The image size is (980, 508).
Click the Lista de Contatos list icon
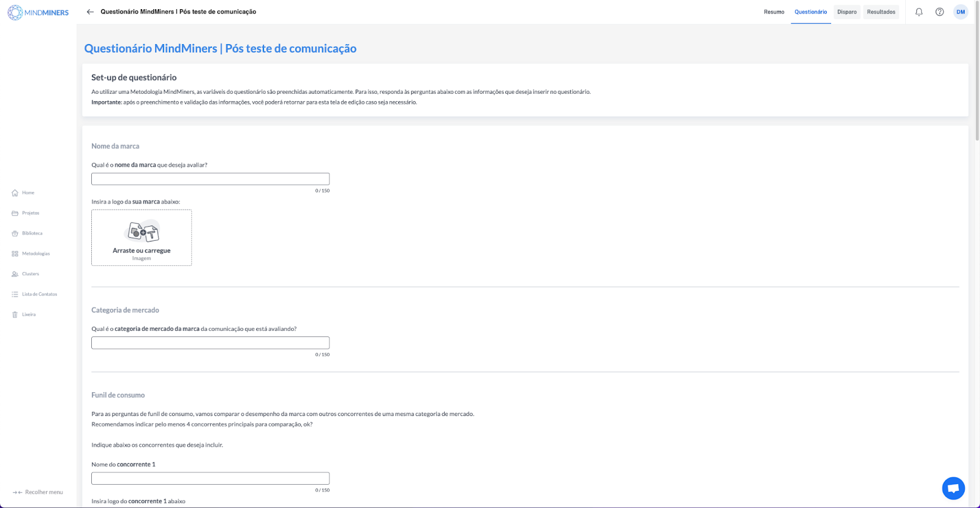15,294
